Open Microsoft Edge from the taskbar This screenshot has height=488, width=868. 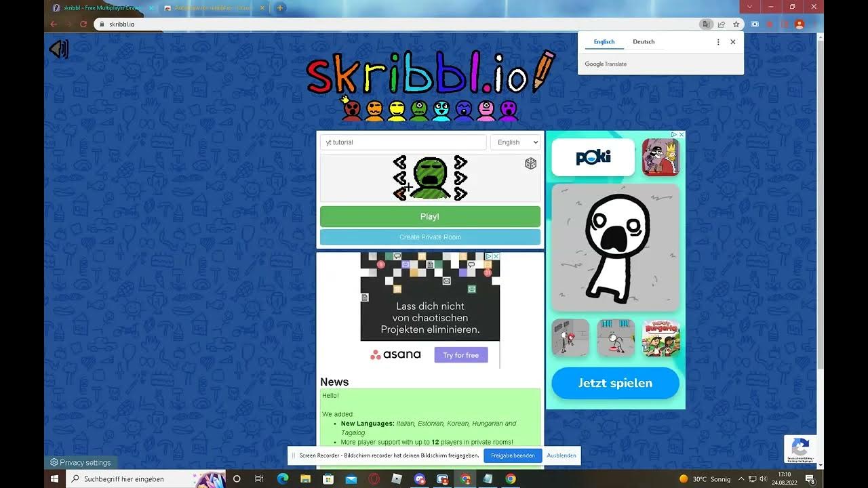click(x=282, y=479)
